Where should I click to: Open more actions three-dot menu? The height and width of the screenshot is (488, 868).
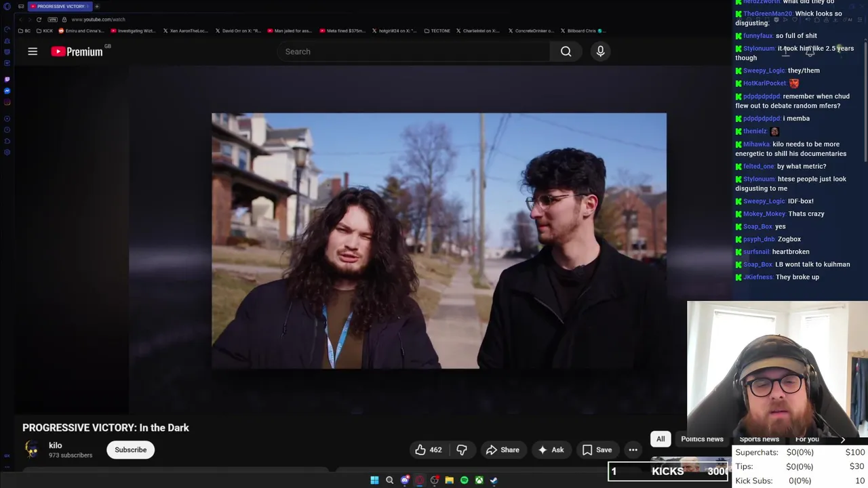pos(633,450)
